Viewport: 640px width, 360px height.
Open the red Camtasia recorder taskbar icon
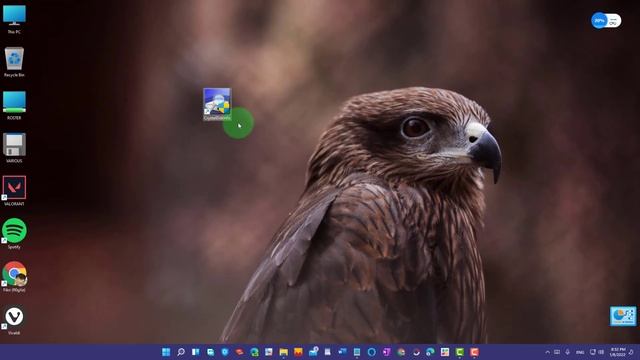(x=474, y=352)
